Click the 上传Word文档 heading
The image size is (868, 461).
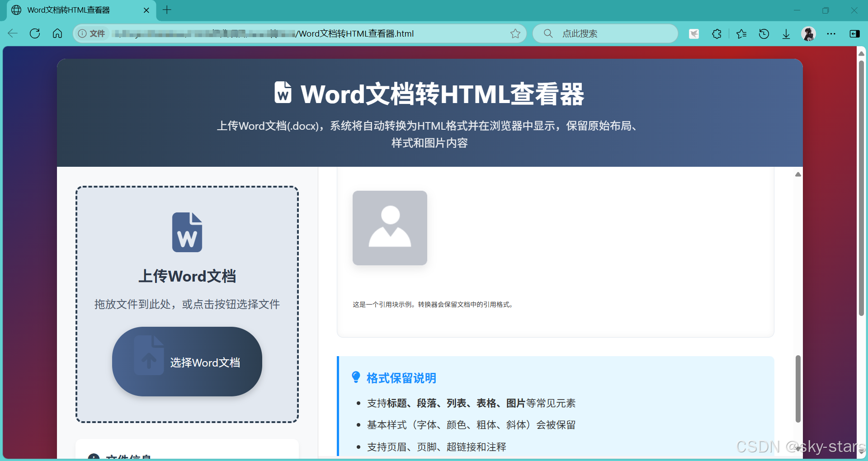tap(187, 276)
